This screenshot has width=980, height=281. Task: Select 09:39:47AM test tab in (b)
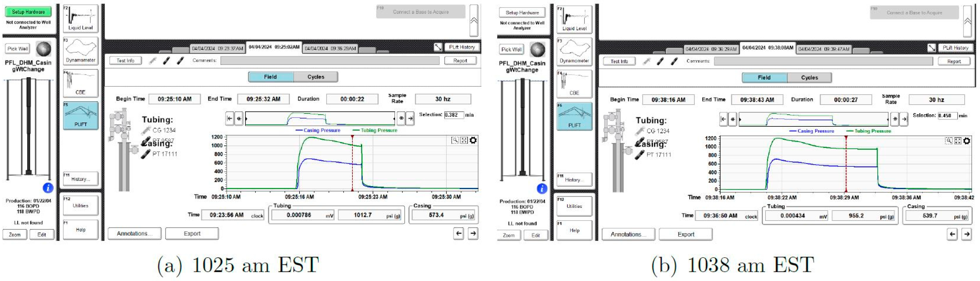click(824, 49)
